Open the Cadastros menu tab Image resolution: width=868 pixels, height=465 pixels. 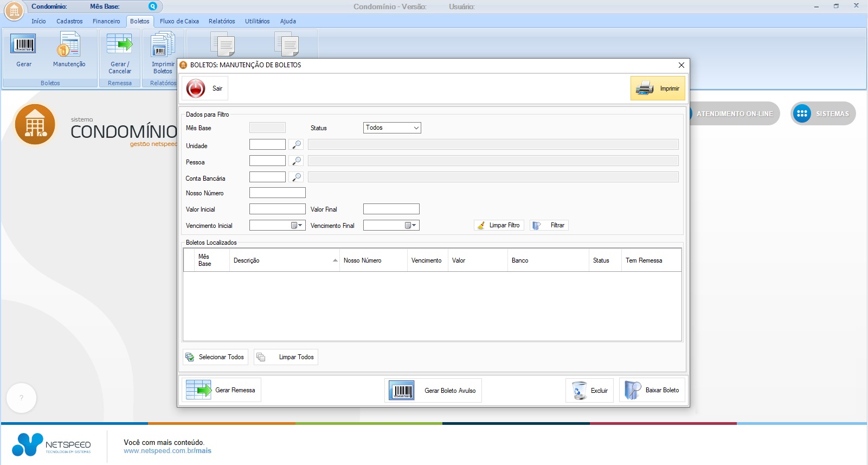pos(69,21)
